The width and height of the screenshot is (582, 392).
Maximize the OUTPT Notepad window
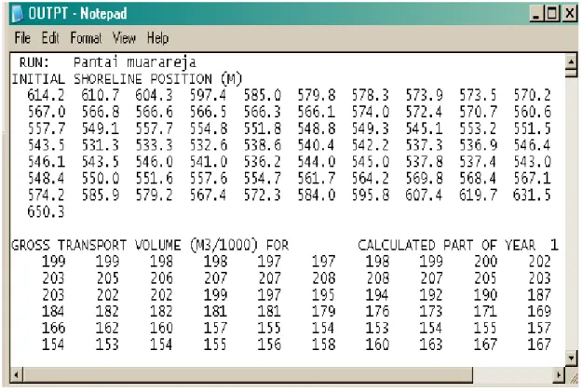click(552, 14)
